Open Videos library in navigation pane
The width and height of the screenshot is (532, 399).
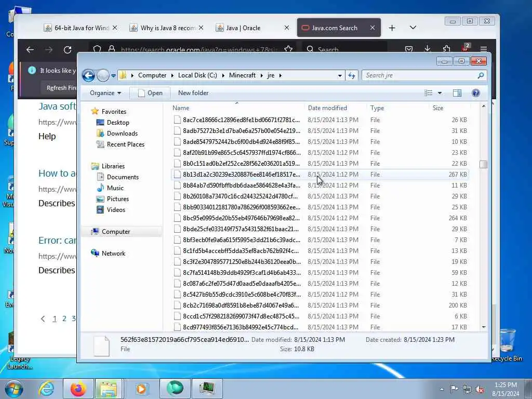[x=116, y=210]
